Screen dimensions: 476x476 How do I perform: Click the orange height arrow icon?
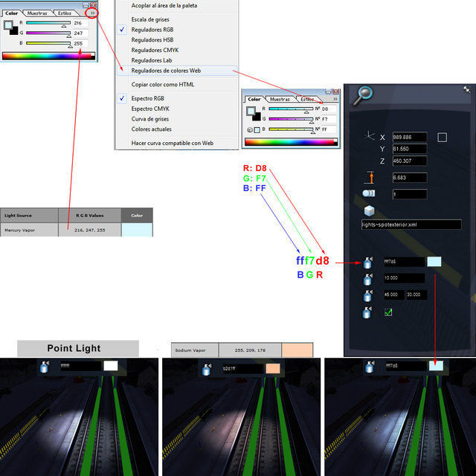[370, 177]
